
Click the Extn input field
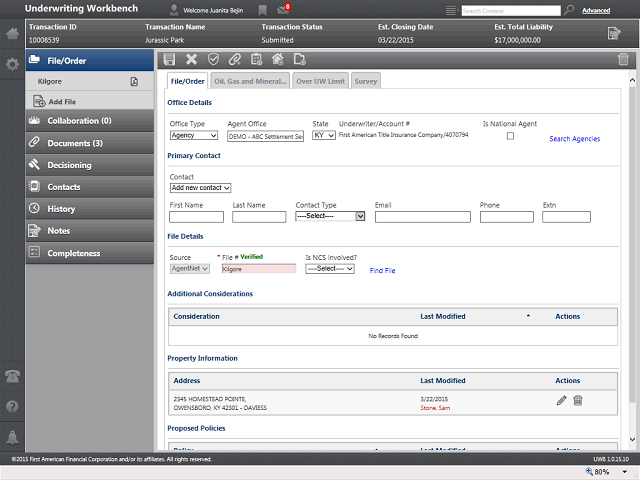pyautogui.click(x=566, y=217)
